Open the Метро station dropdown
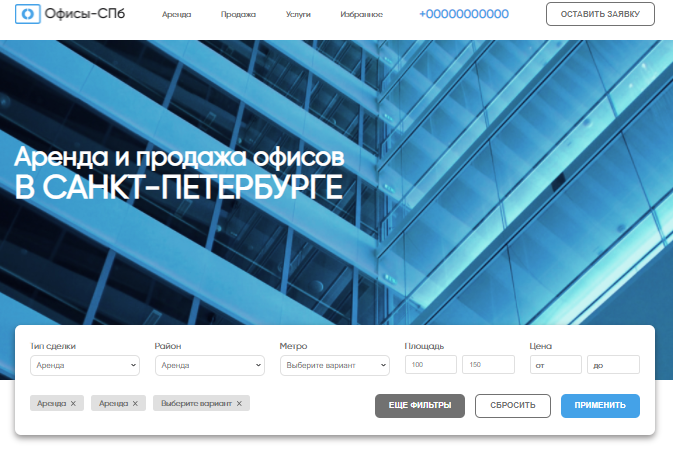The height and width of the screenshot is (450, 673). click(334, 365)
